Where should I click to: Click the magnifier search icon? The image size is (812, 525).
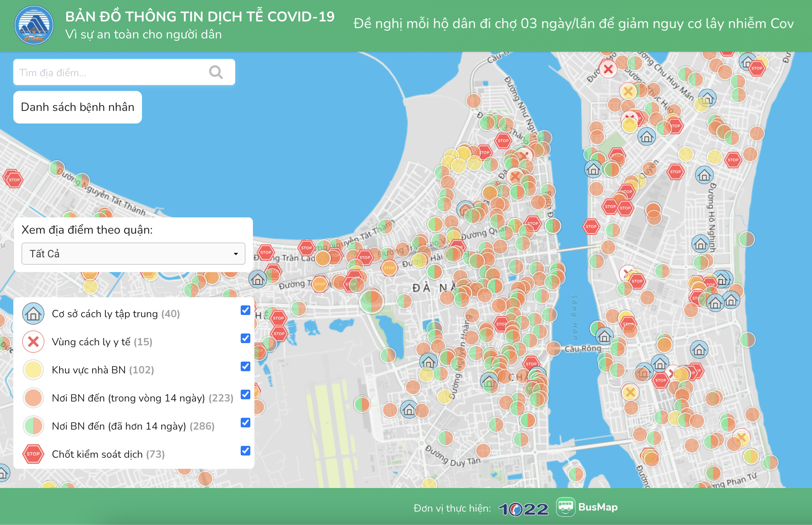click(216, 72)
